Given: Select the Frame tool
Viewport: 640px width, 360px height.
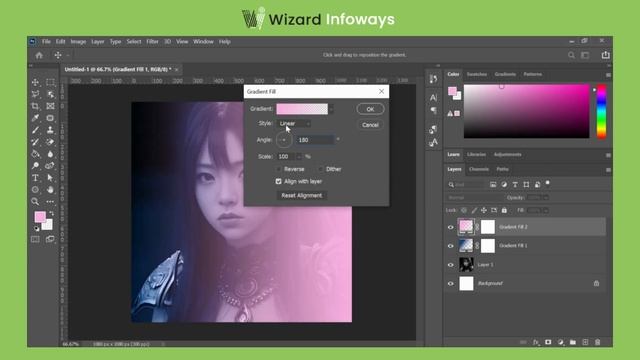Looking at the screenshot, I should tap(50, 106).
